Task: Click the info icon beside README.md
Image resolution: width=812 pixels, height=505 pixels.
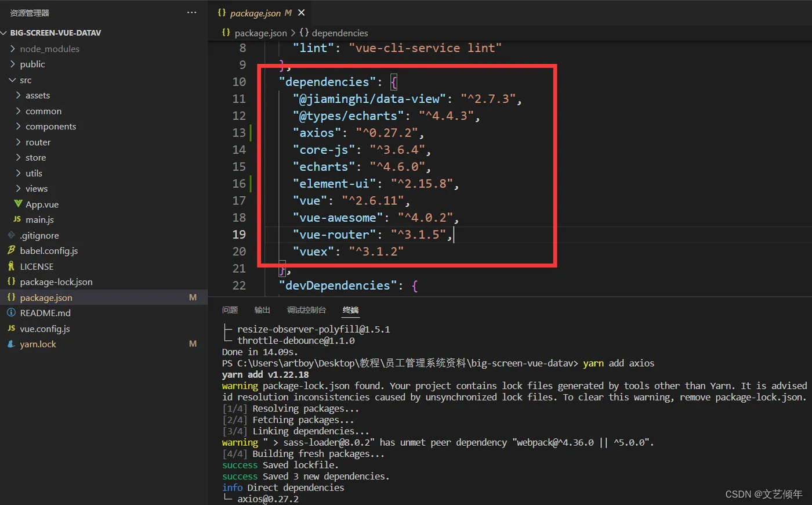Action: pos(11,313)
